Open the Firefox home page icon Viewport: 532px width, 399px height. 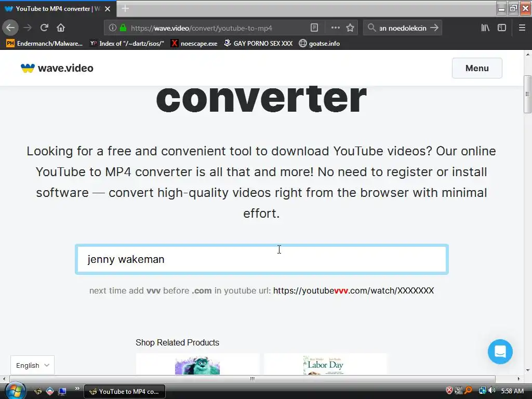(61, 28)
